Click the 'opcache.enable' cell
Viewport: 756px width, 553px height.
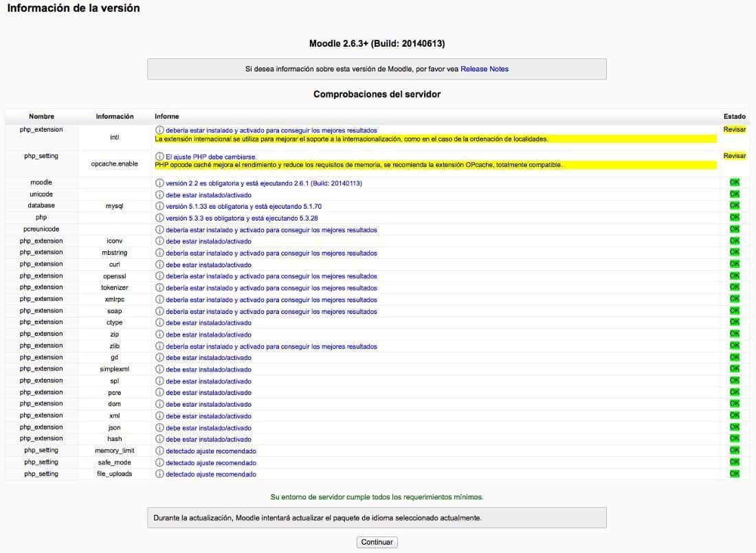(x=115, y=164)
